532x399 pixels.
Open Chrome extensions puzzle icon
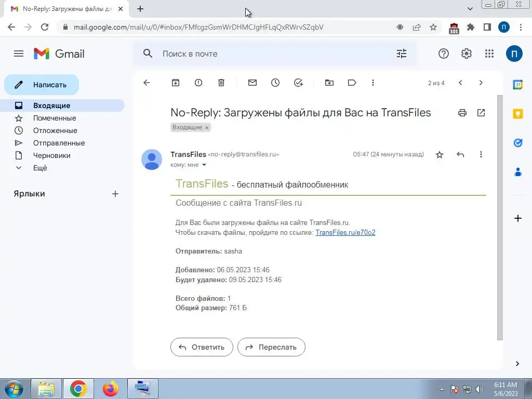coord(471,27)
